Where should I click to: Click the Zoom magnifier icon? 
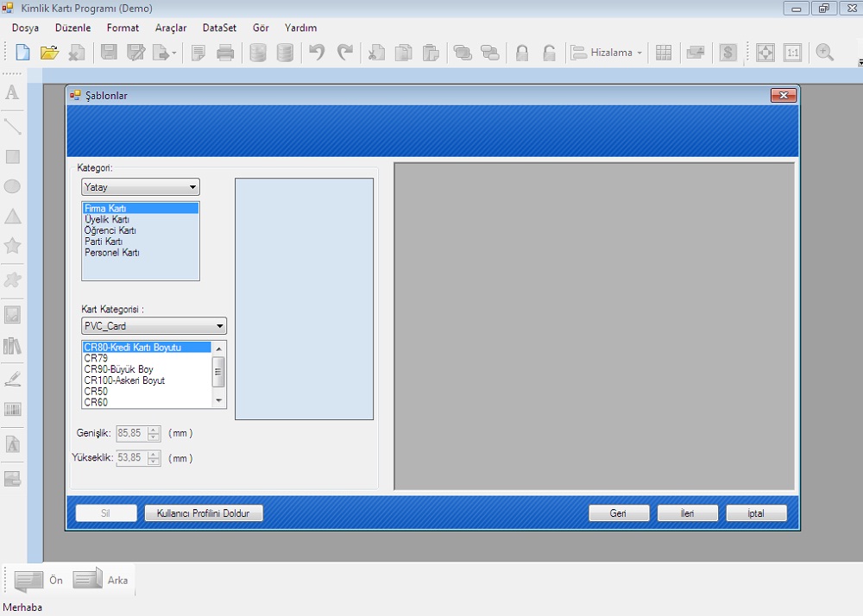pyautogui.click(x=824, y=53)
